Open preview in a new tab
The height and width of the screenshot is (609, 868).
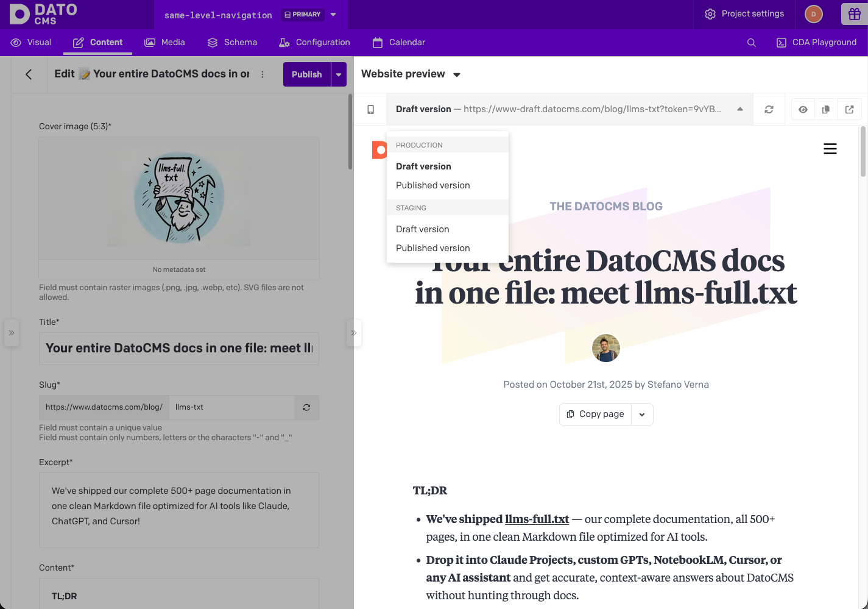pyautogui.click(x=849, y=109)
